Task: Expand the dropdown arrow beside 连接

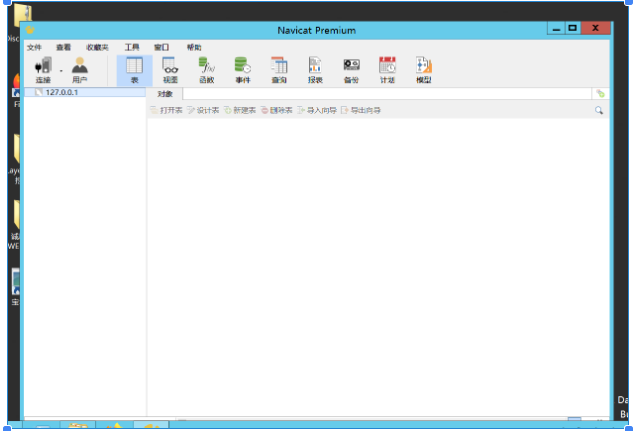Action: 61,71
